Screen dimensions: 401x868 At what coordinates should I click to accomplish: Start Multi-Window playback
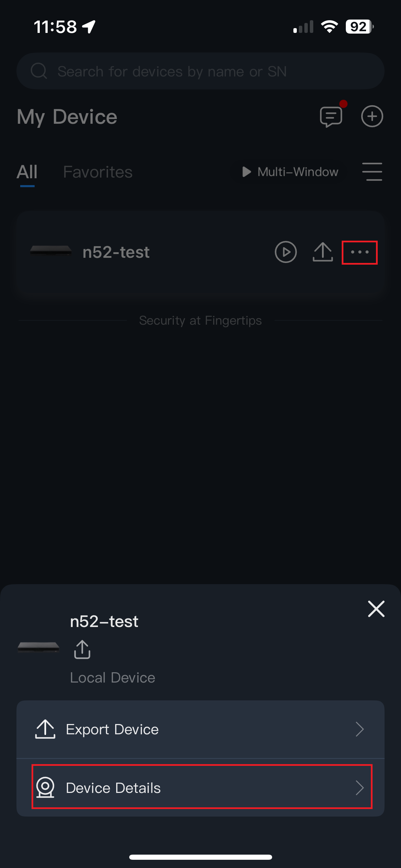291,172
